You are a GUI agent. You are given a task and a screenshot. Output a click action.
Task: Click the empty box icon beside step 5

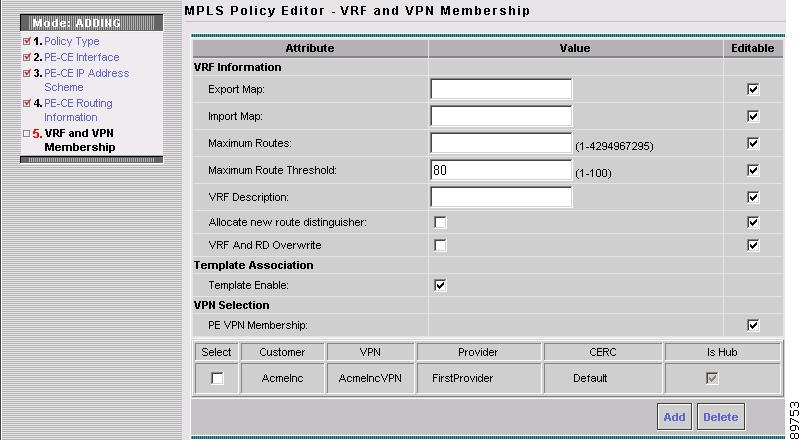click(x=27, y=134)
